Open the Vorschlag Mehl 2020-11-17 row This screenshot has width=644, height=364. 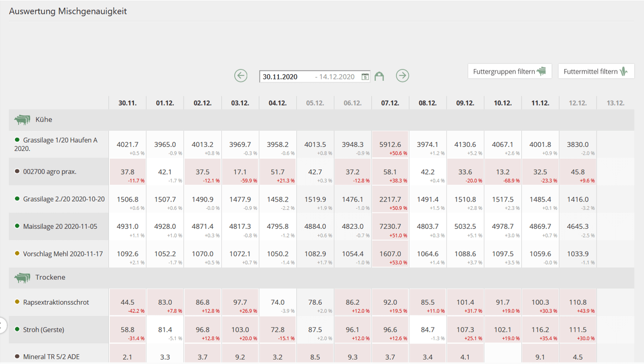(63, 254)
